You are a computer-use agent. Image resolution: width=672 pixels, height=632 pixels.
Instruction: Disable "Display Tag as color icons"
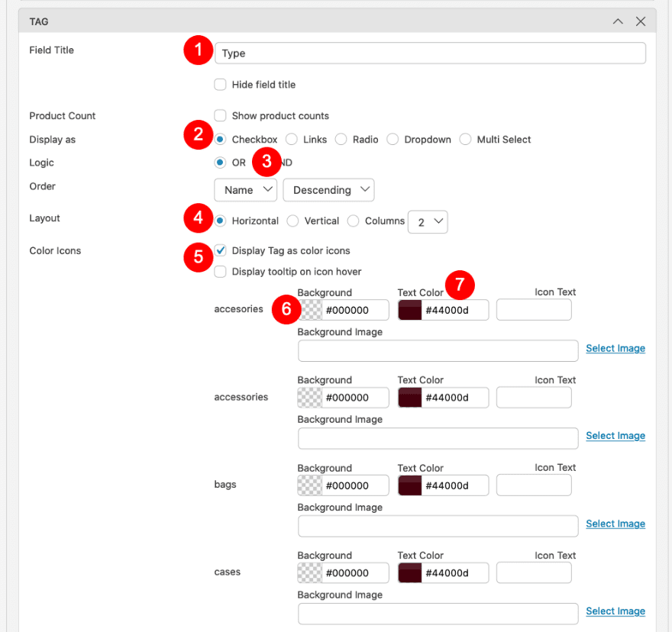coord(219,250)
